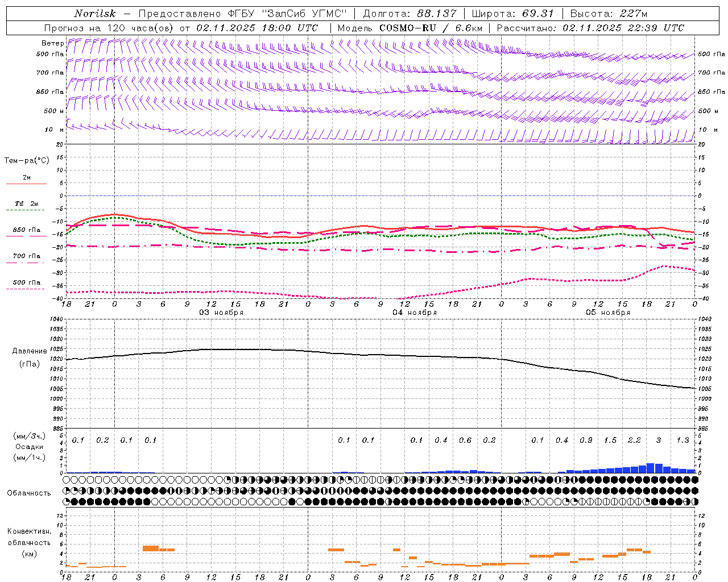Click the "Тем-ра(°C)" panel label
The image size is (728, 582).
27,161
